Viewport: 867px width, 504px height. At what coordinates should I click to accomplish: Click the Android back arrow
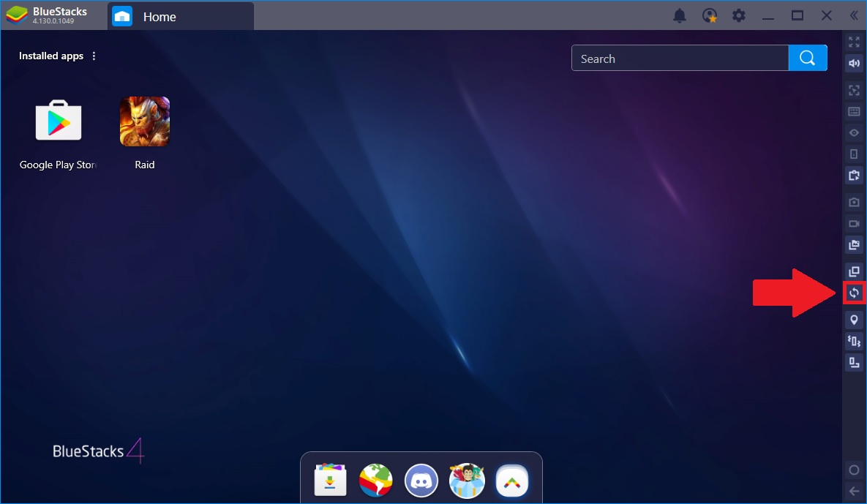tap(854, 491)
